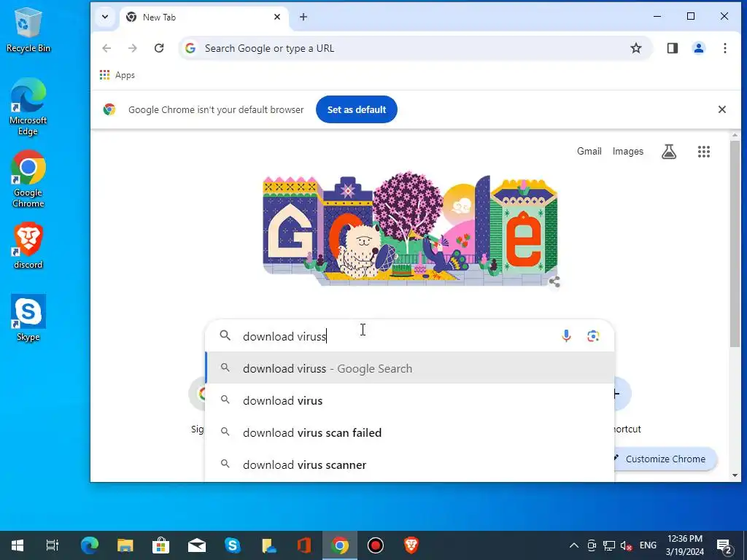Viewport: 747px width, 560px height.
Task: Open the Images link
Action: (628, 152)
